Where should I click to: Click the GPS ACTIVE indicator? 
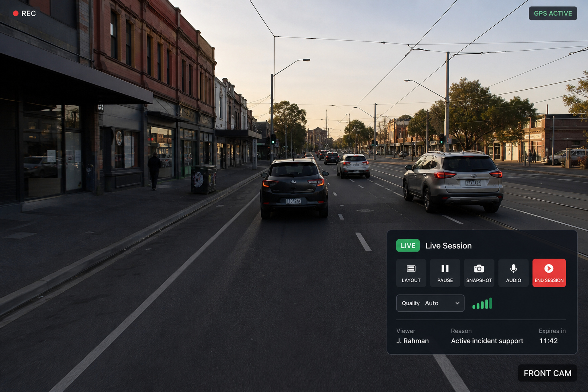tap(553, 13)
